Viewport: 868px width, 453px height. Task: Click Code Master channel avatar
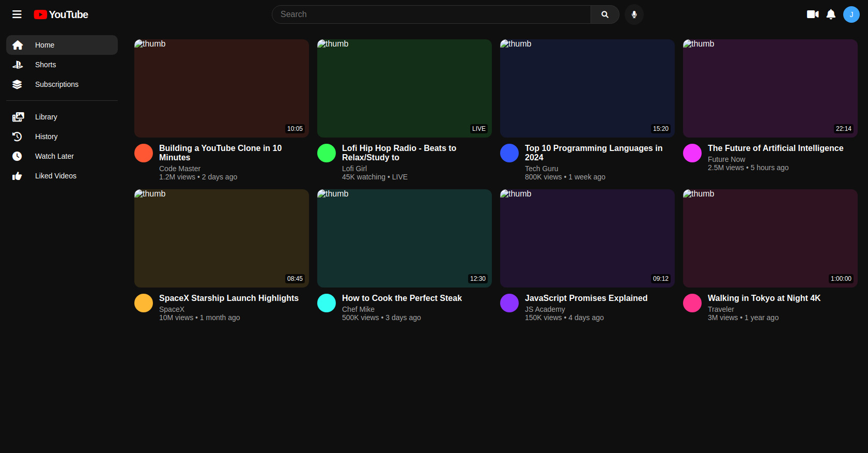click(x=144, y=153)
